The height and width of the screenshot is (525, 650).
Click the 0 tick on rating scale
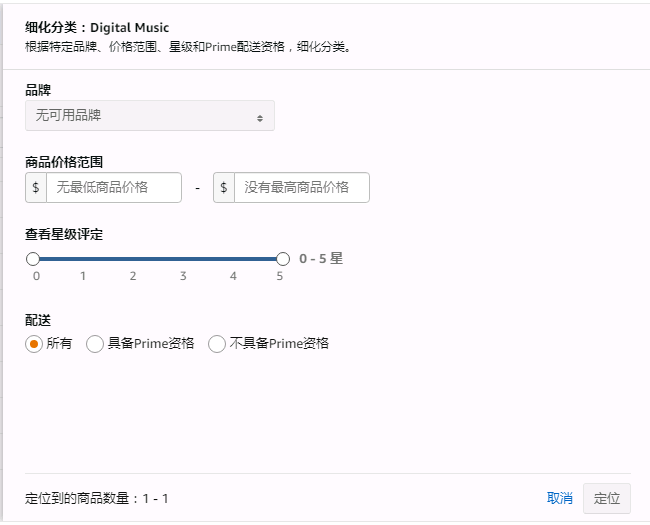pyautogui.click(x=36, y=276)
